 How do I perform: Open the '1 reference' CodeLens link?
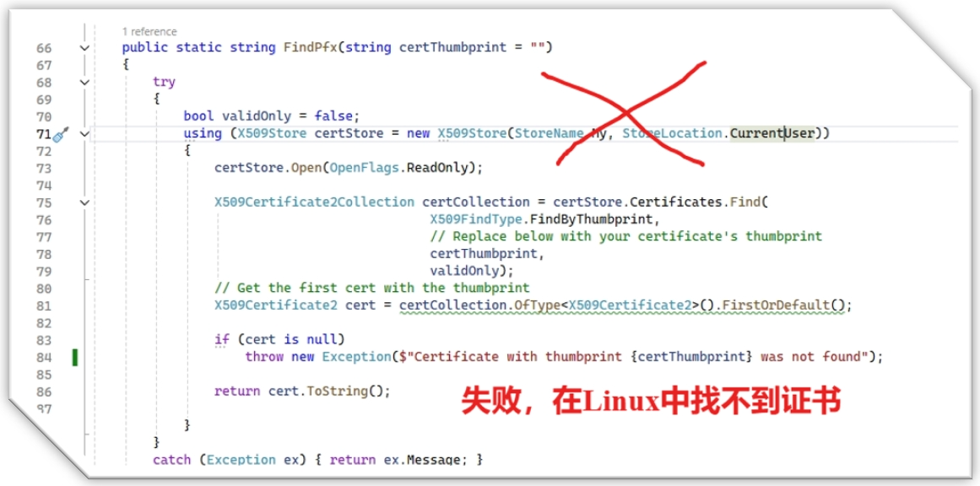click(x=149, y=31)
